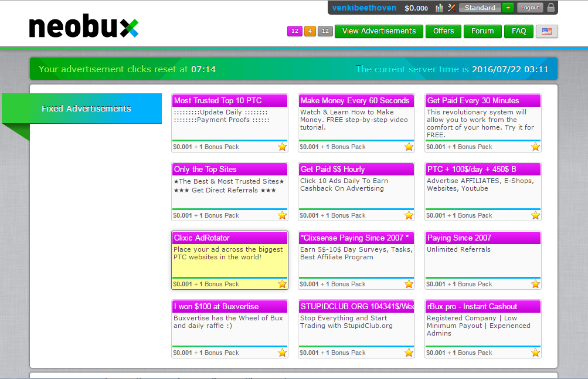This screenshot has width=588, height=379.
Task: Open venkibeethoven account link
Action: (x=364, y=8)
